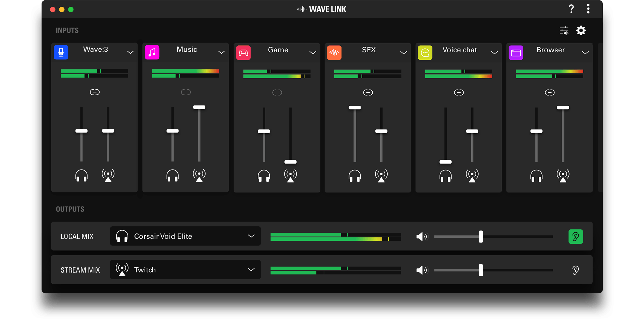Viewport: 644px width, 319px height.
Task: Click the Wave:3 stream fader handle
Action: pos(108,131)
